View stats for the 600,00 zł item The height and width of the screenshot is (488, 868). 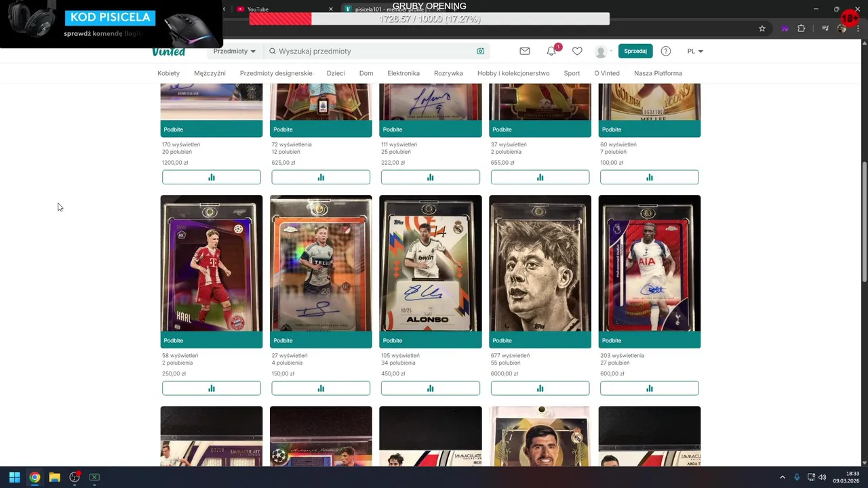click(650, 388)
